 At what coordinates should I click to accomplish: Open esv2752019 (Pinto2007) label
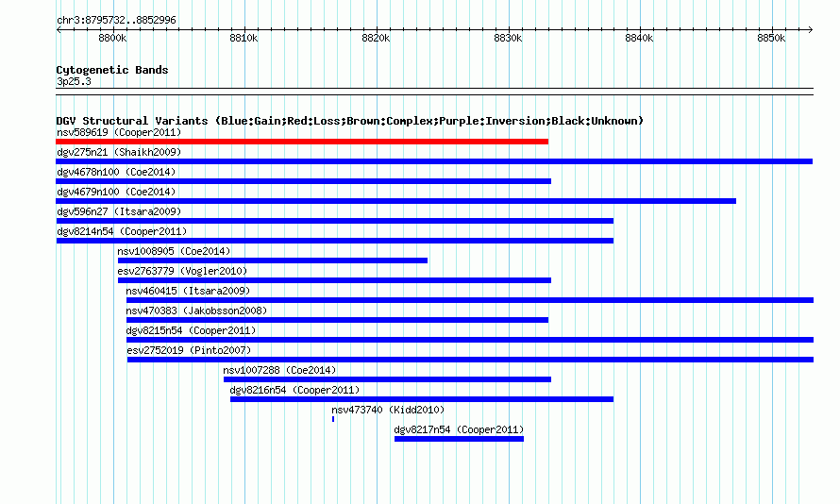click(189, 350)
